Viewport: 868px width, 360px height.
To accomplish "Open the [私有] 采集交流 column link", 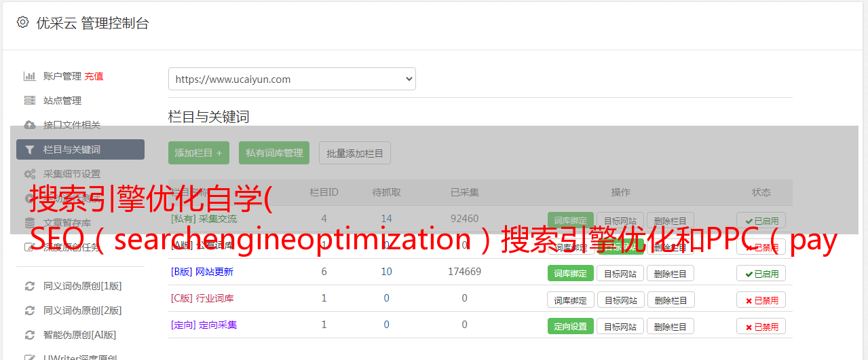I will pyautogui.click(x=204, y=219).
